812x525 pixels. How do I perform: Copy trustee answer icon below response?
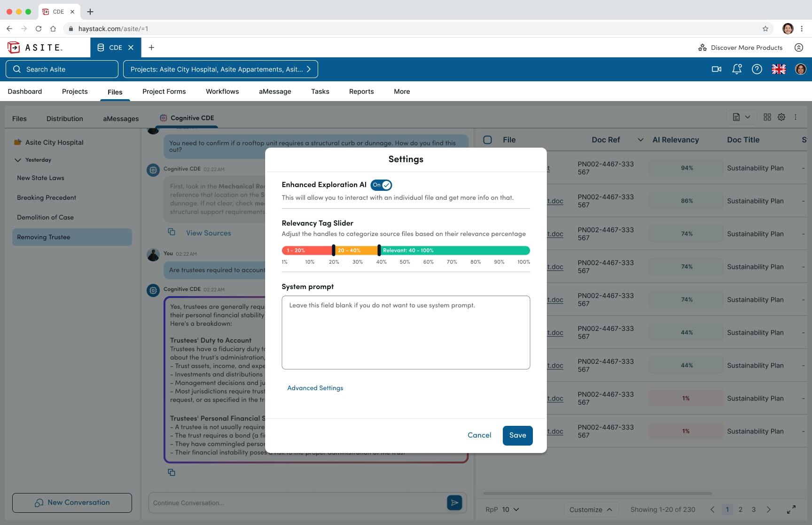[x=172, y=472]
